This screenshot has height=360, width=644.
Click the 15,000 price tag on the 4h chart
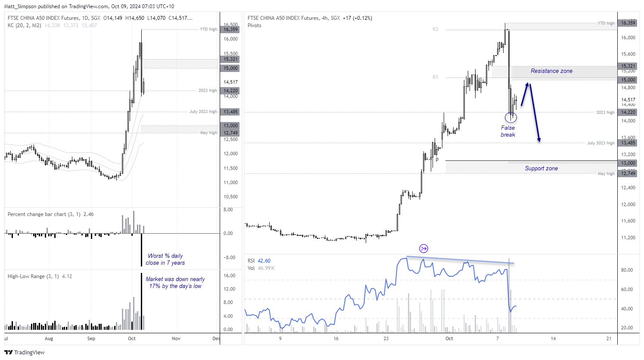(628, 80)
